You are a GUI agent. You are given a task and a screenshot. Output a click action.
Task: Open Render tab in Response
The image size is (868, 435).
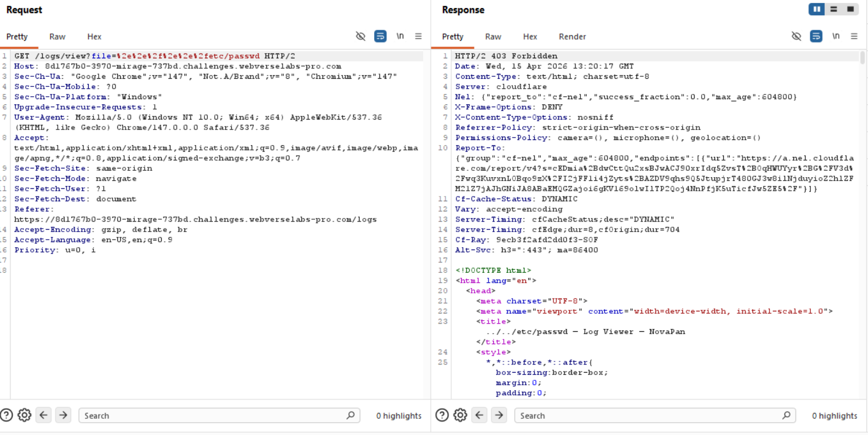572,36
